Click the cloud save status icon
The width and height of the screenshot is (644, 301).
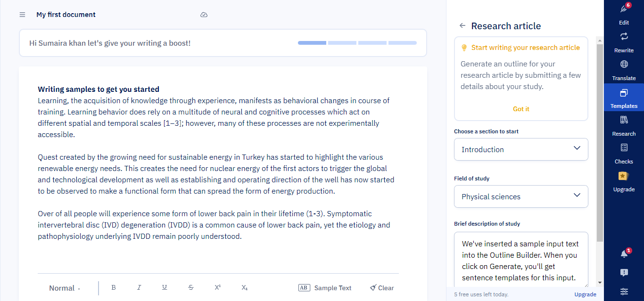coord(204,15)
